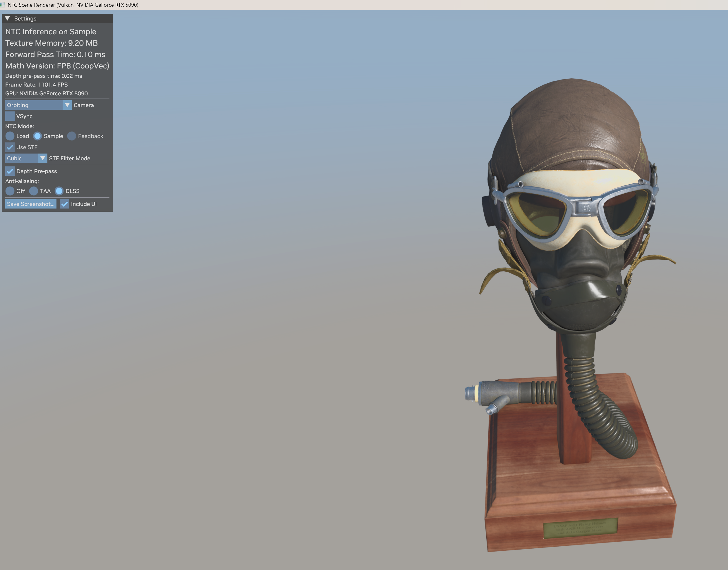Image resolution: width=728 pixels, height=570 pixels.
Task: Click the Camera dropdown arrow button
Action: click(x=67, y=105)
